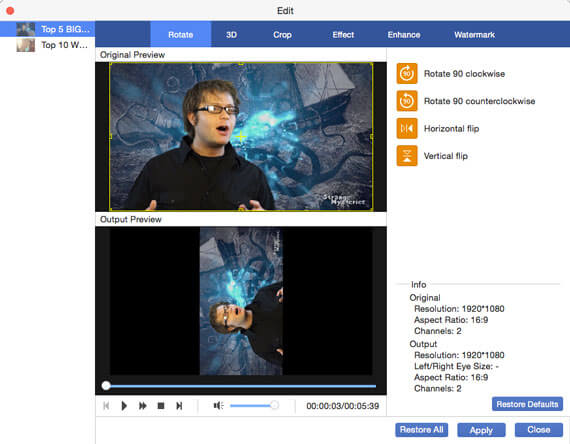The image size is (570, 444).
Task: Open the Effect tab
Action: pyautogui.click(x=343, y=35)
